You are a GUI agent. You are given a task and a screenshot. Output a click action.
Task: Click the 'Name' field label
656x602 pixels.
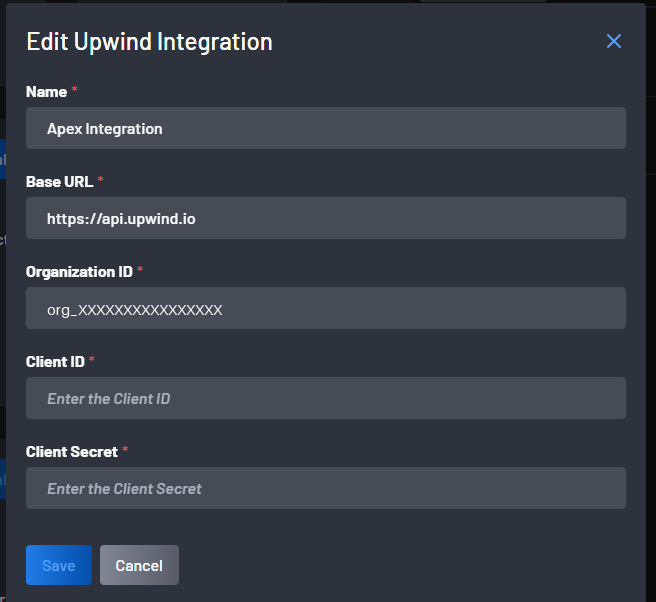point(46,92)
